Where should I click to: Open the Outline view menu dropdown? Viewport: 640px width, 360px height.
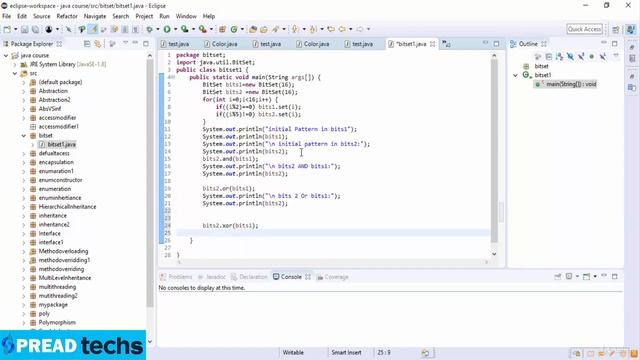(x=616, y=55)
